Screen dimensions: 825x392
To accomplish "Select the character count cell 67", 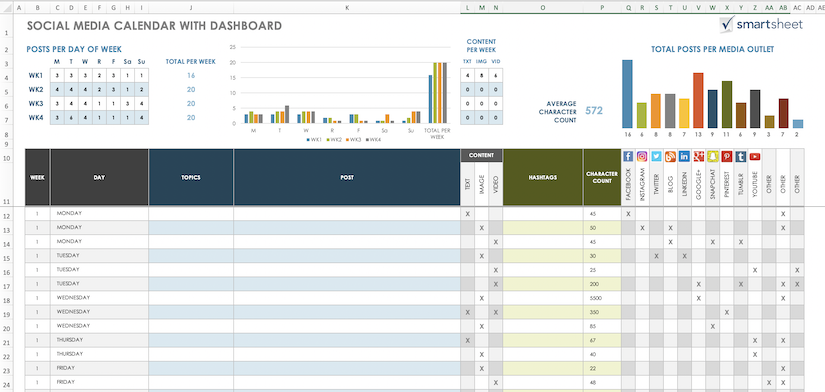I will [x=602, y=340].
